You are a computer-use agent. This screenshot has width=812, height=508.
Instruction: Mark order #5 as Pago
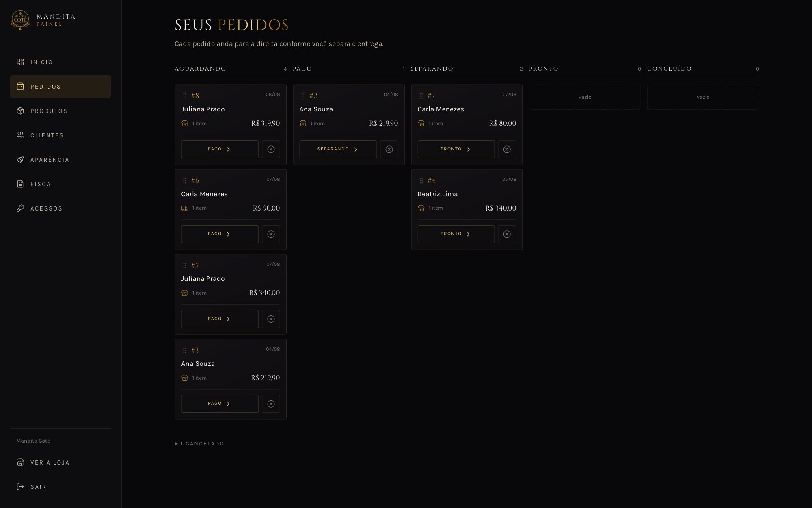(x=220, y=319)
